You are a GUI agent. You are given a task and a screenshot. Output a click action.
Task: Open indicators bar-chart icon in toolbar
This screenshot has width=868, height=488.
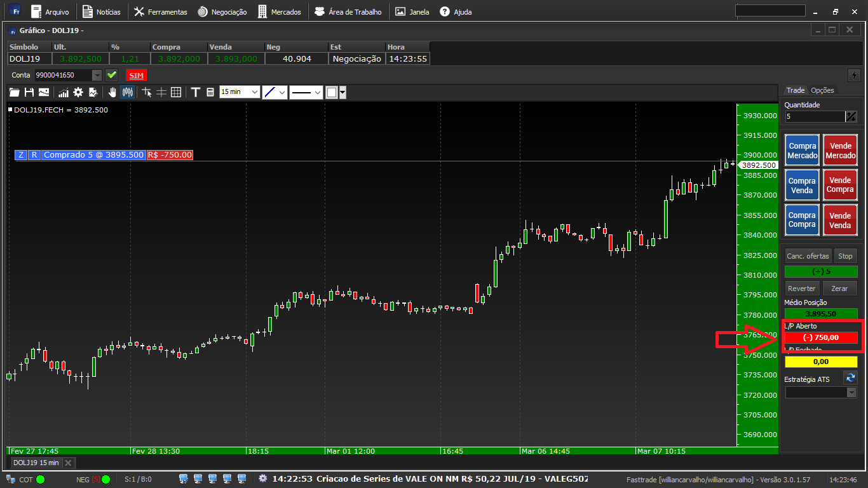point(64,92)
